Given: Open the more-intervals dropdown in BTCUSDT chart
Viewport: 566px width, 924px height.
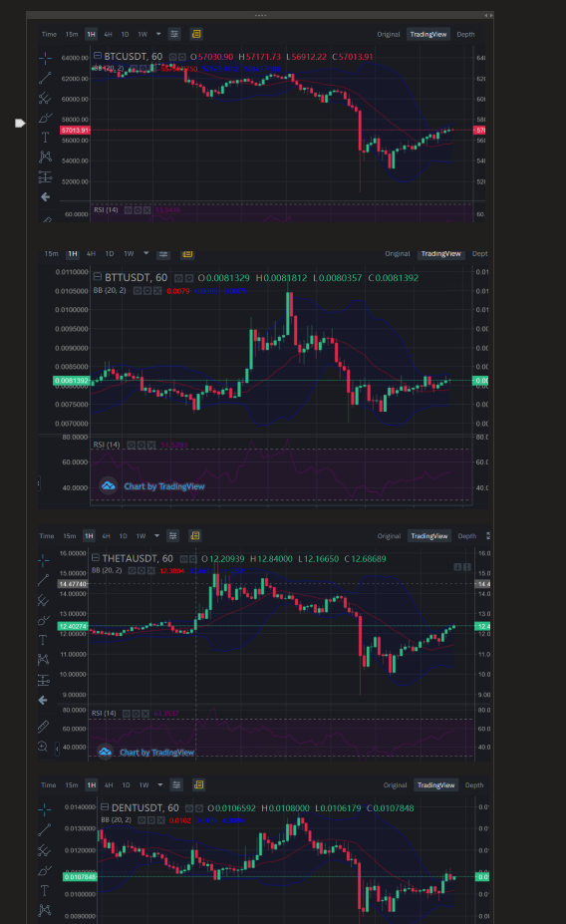Looking at the screenshot, I should coord(158,34).
